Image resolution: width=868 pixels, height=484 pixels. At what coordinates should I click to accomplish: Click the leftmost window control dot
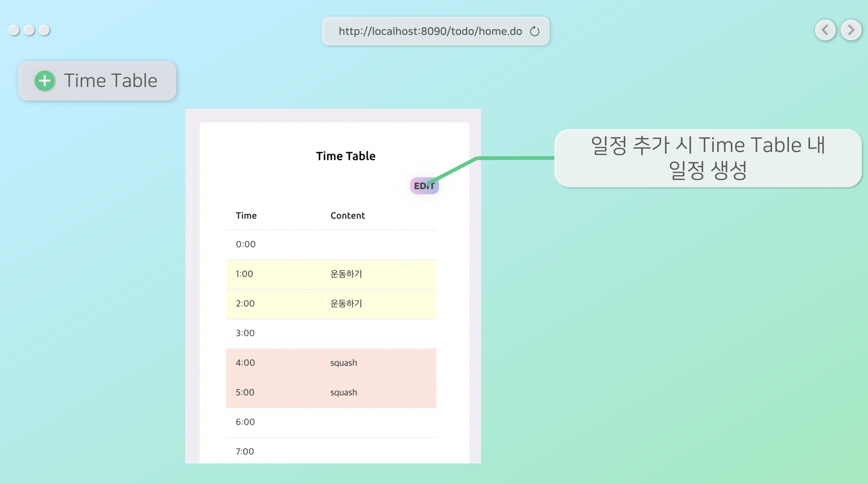click(x=14, y=30)
